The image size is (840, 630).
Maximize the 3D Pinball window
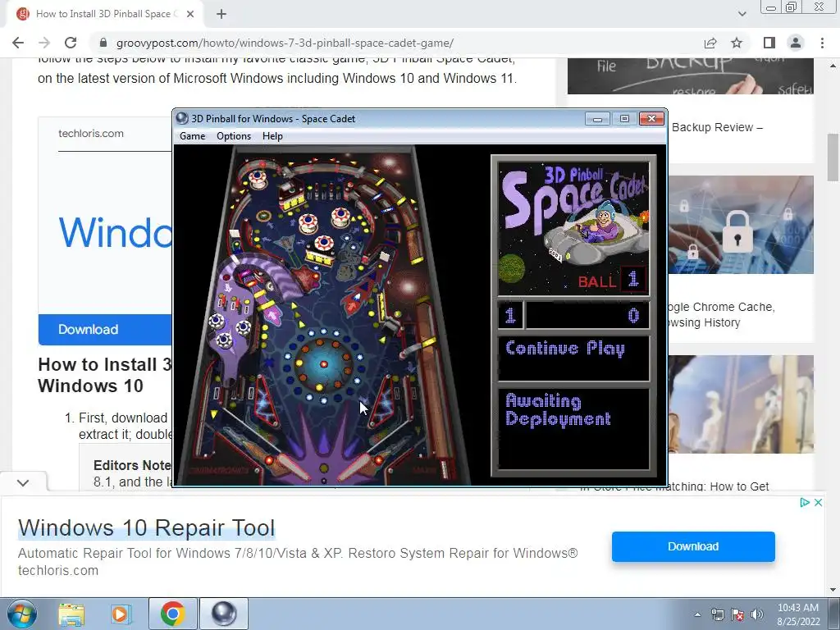coord(624,118)
